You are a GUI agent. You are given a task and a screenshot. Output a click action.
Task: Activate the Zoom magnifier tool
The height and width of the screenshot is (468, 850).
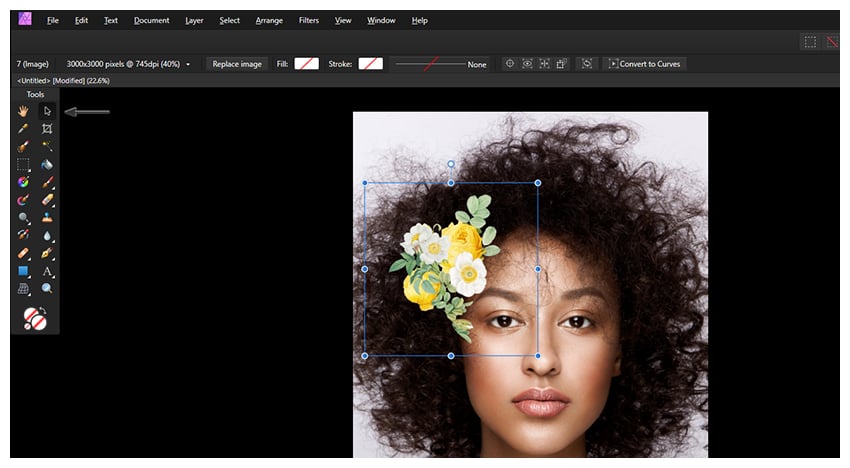pyautogui.click(x=47, y=289)
